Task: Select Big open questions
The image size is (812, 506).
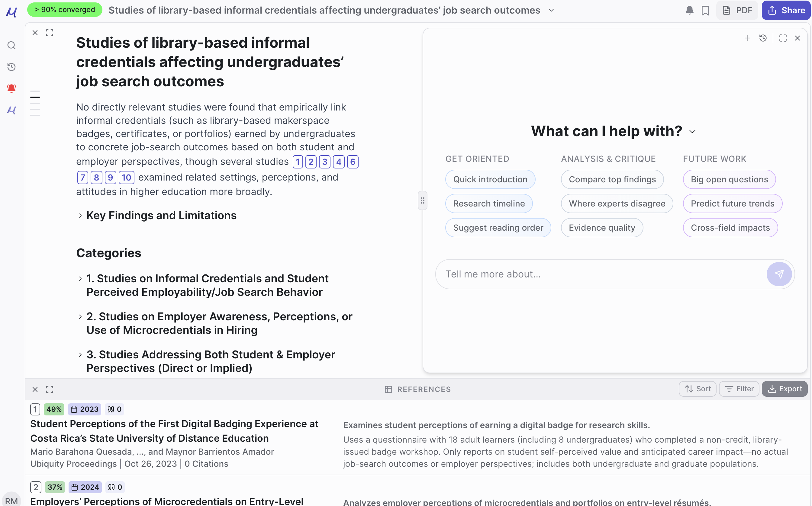Action: pos(729,179)
